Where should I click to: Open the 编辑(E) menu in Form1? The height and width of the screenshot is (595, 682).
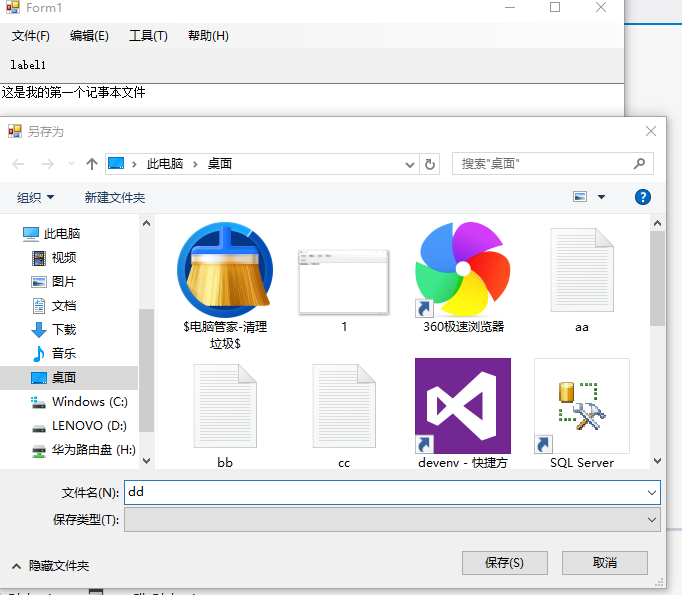[89, 36]
